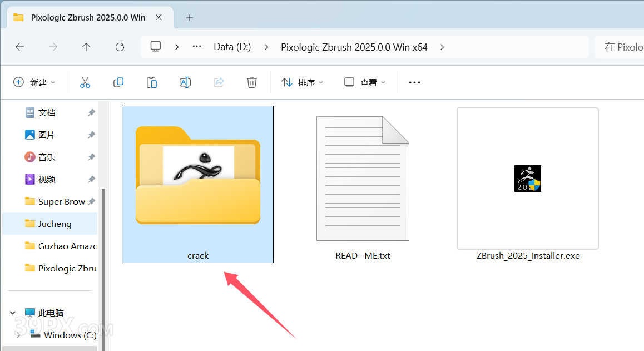
Task: Show hidden breadcrumb path with ellipsis
Action: 197,46
